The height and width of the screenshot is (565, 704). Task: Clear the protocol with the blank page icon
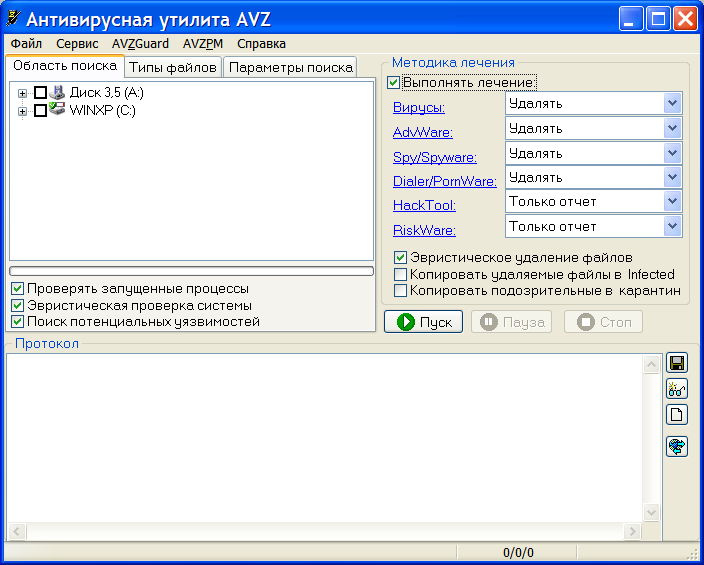point(677,414)
